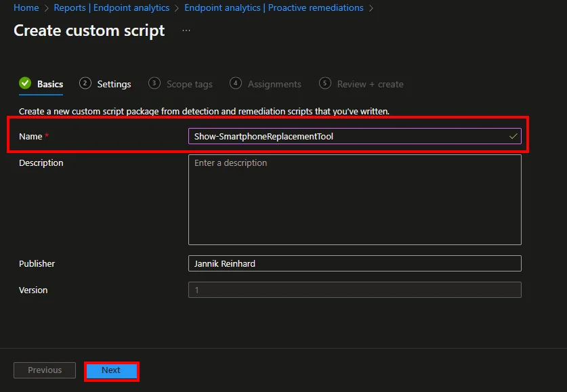The image size is (567, 392).
Task: Click the validation checkmark in Name field
Action: coord(513,136)
